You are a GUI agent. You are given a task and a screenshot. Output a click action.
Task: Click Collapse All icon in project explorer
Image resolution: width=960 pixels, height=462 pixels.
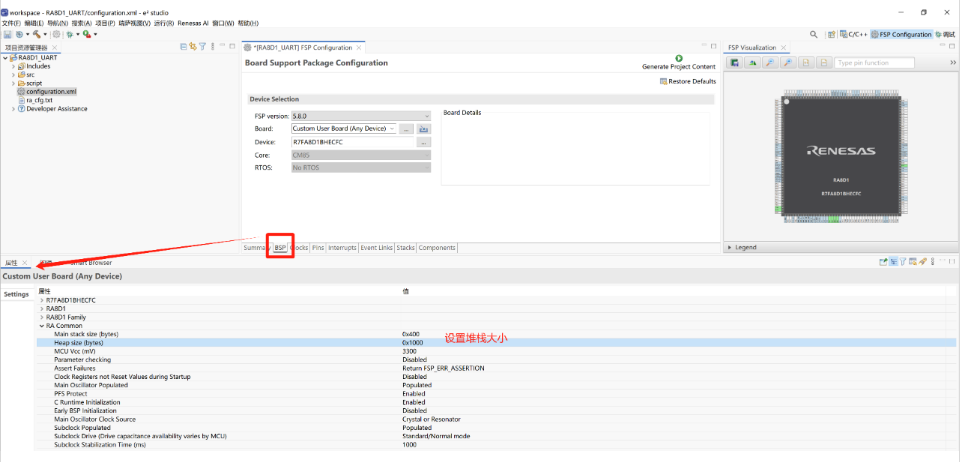(184, 47)
